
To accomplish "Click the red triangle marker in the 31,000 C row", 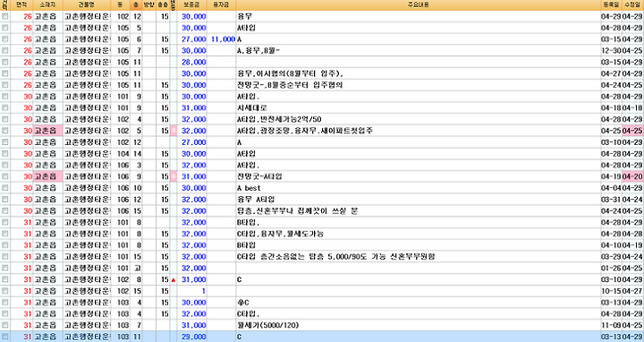I will coord(174,280).
